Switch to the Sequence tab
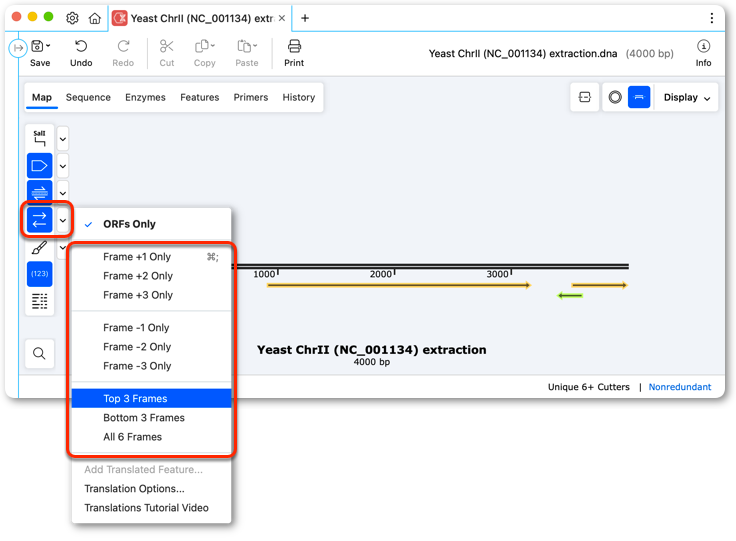The width and height of the screenshot is (736, 541). click(x=88, y=97)
